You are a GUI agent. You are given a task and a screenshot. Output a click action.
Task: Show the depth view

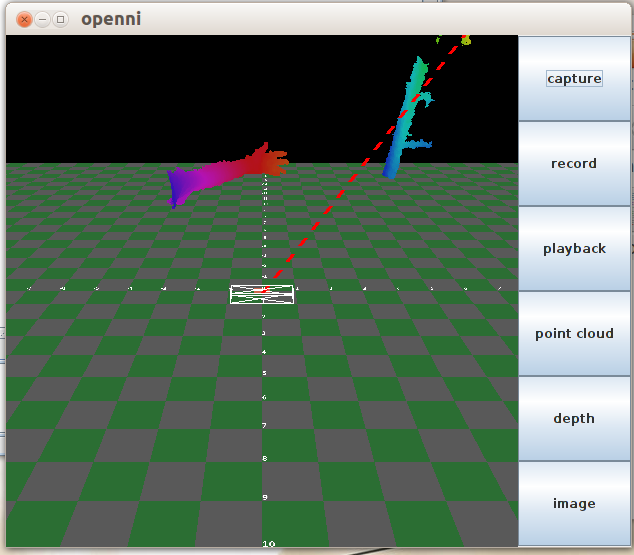(x=574, y=418)
